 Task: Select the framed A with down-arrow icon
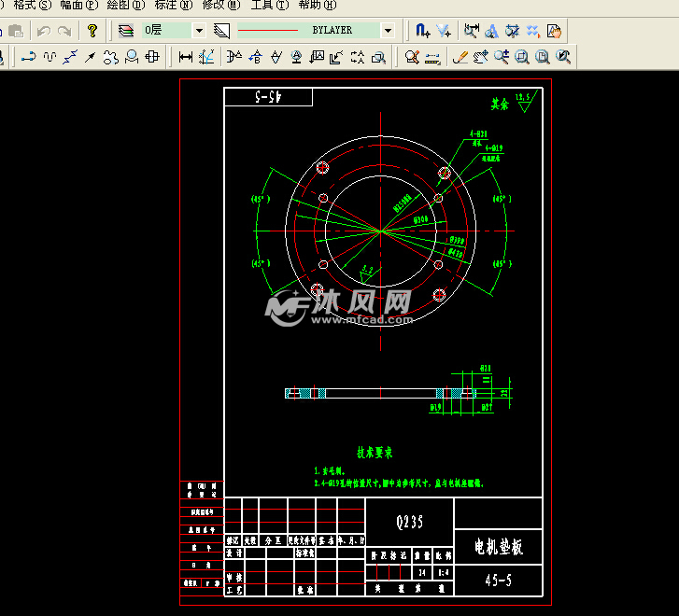(x=317, y=57)
